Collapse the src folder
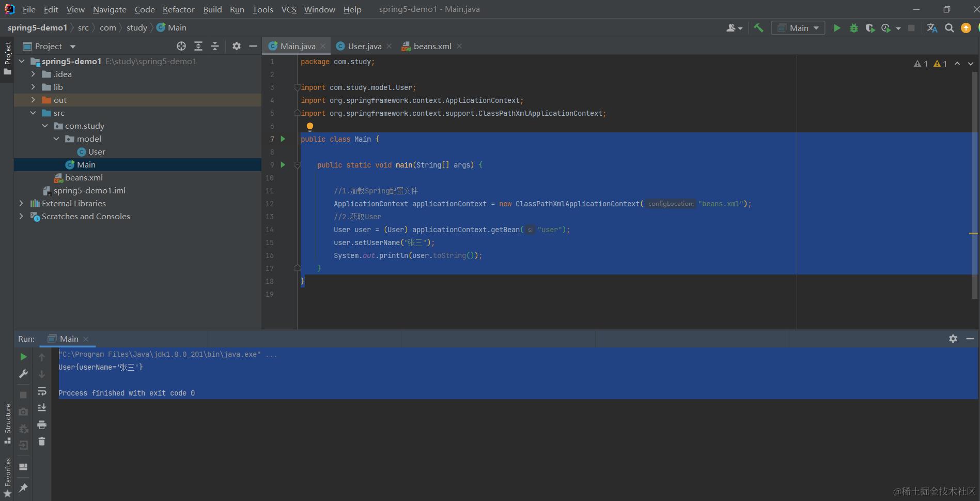This screenshot has width=980, height=501. (33, 113)
